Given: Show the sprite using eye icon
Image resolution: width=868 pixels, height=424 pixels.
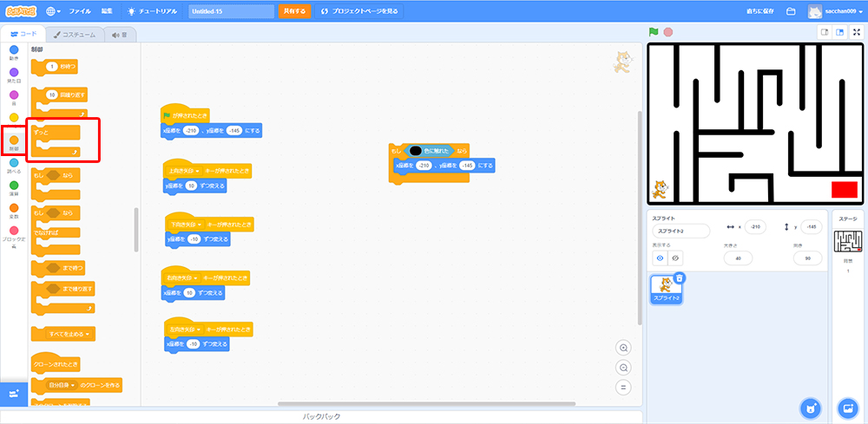Looking at the screenshot, I should tap(660, 258).
